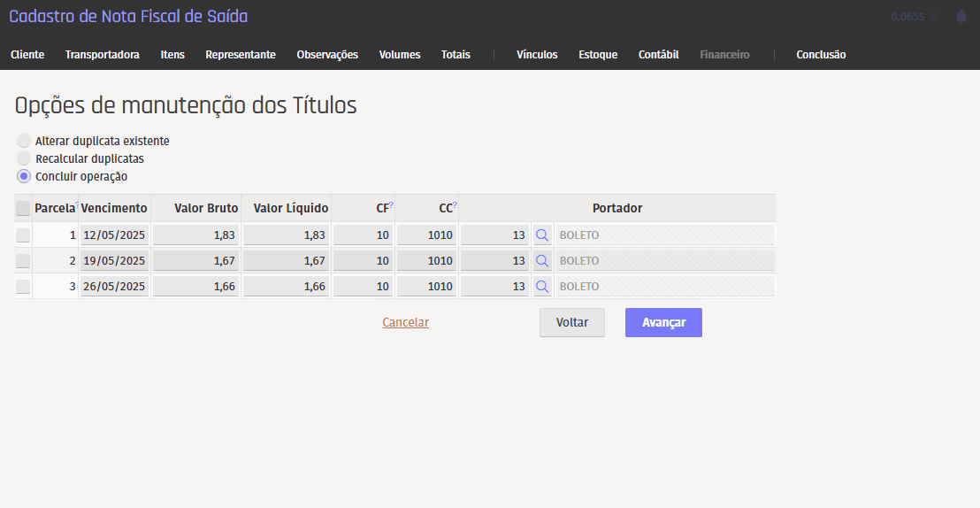This screenshot has height=508, width=980.
Task: Tick the select-all checkbox in table header
Action: point(23,209)
